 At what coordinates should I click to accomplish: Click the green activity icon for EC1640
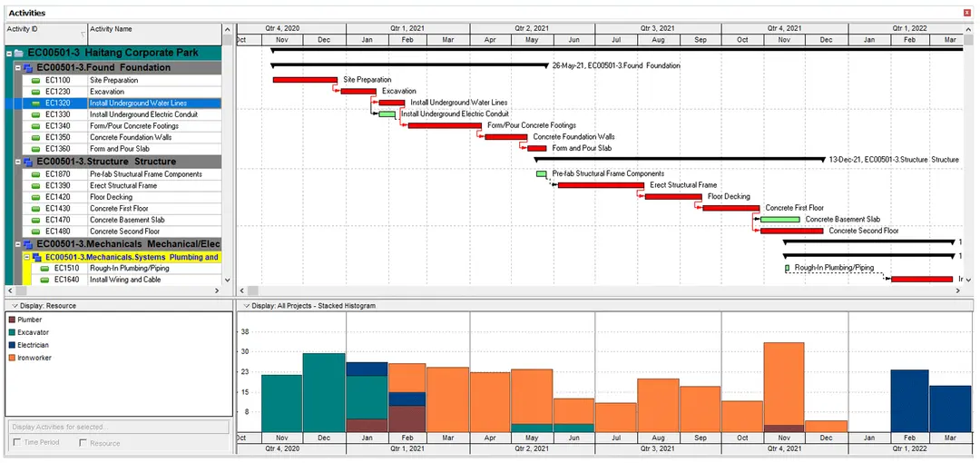(x=44, y=281)
